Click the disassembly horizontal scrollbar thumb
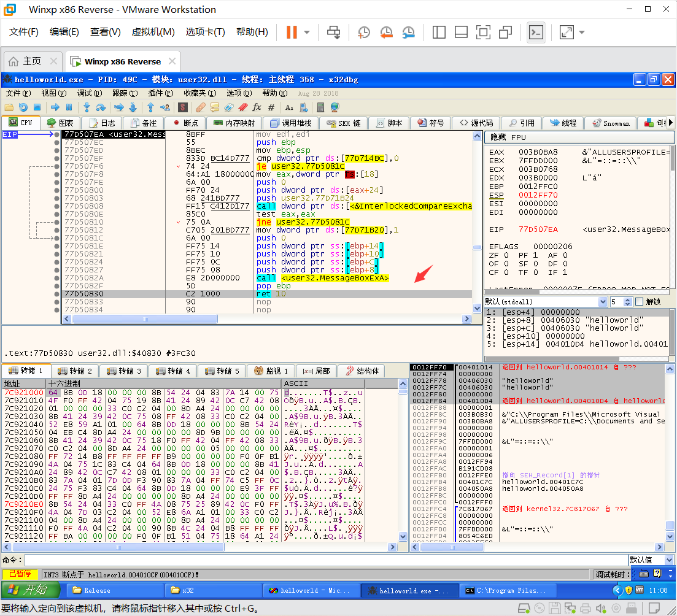The height and width of the screenshot is (616, 677). tap(145, 319)
